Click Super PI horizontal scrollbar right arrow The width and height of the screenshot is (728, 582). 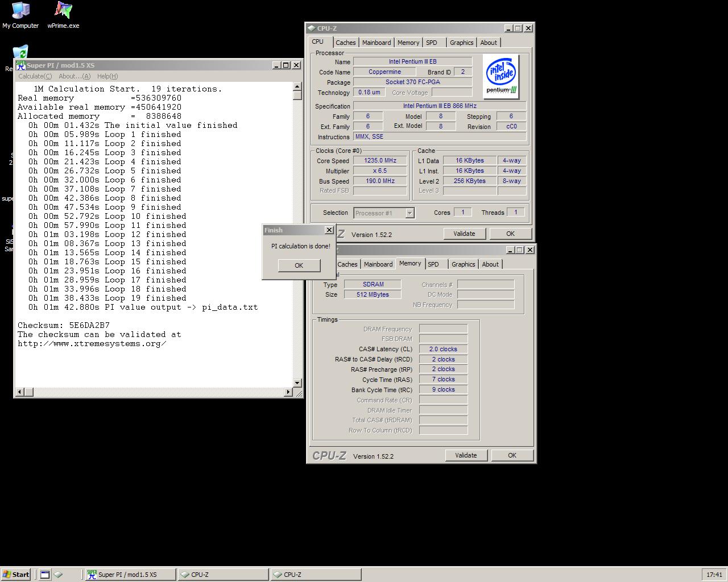(288, 392)
